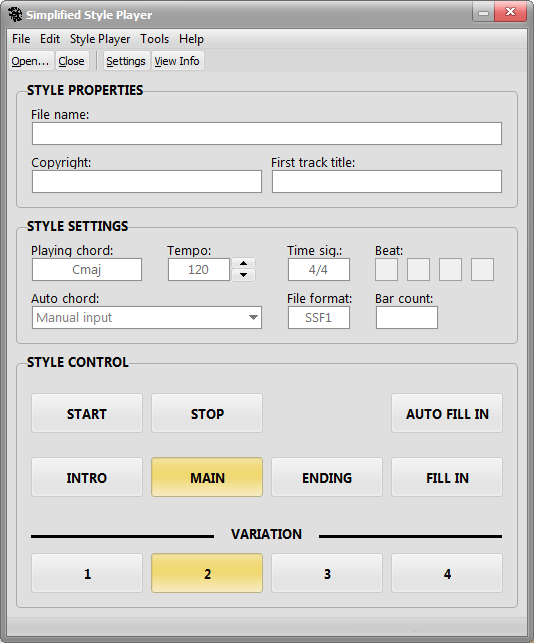Open the Help menu
The image size is (534, 643).
coord(191,39)
